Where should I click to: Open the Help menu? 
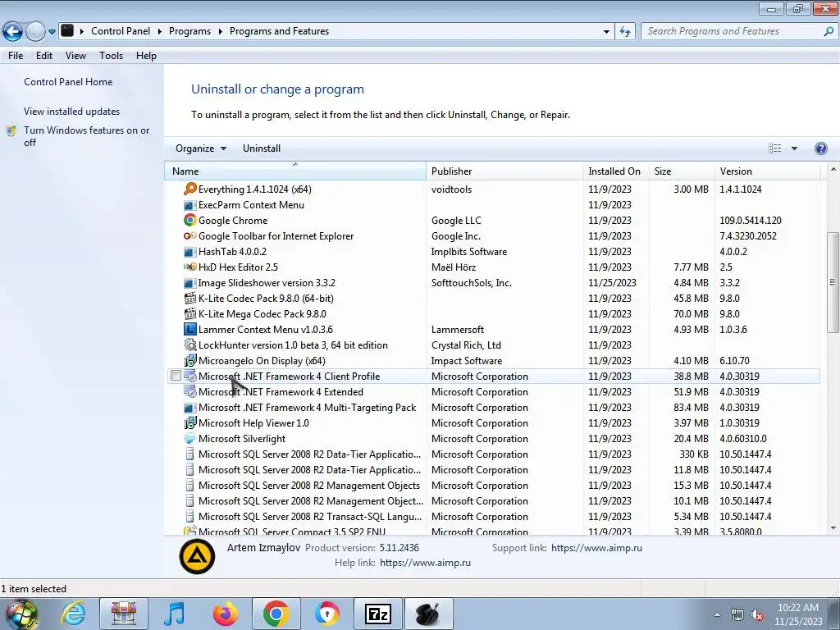[146, 56]
